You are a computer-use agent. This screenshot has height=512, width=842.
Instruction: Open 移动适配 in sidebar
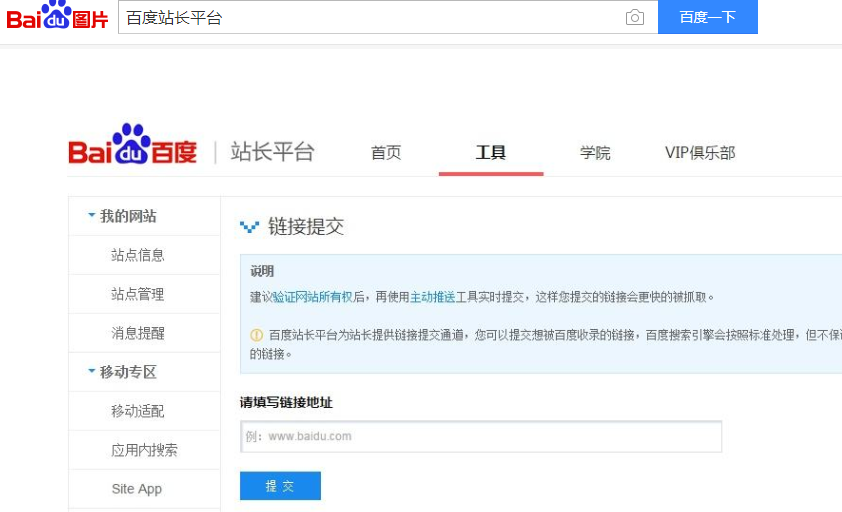point(137,411)
